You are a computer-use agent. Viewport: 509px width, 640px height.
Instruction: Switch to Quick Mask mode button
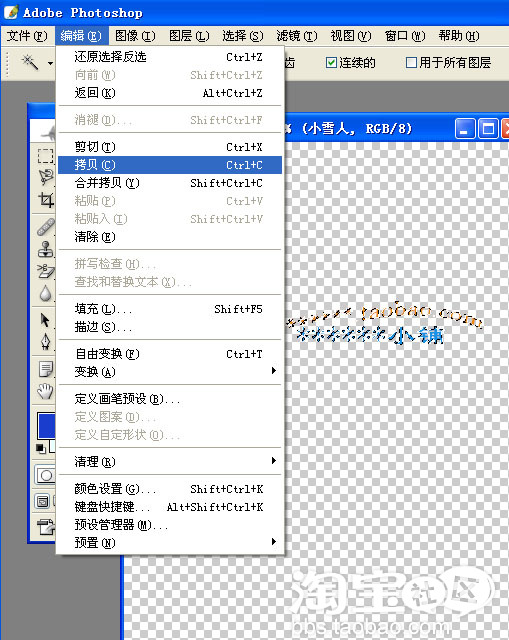pyautogui.click(x=46, y=475)
